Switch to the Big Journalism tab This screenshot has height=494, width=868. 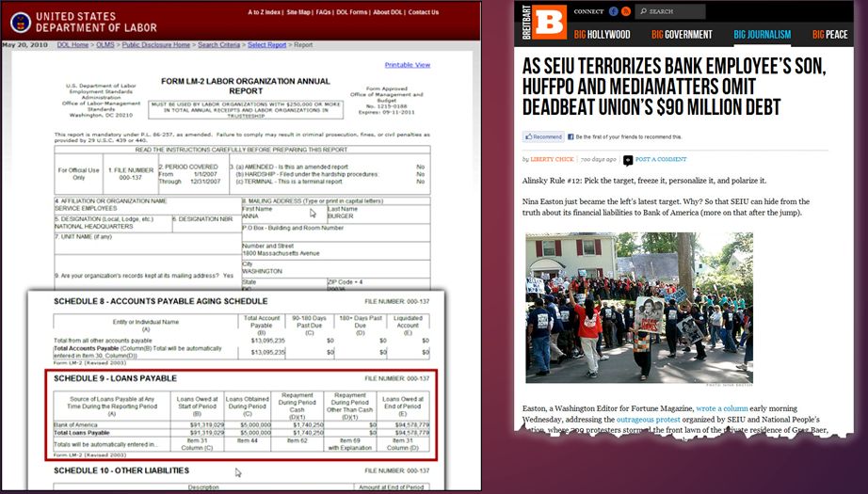762,34
